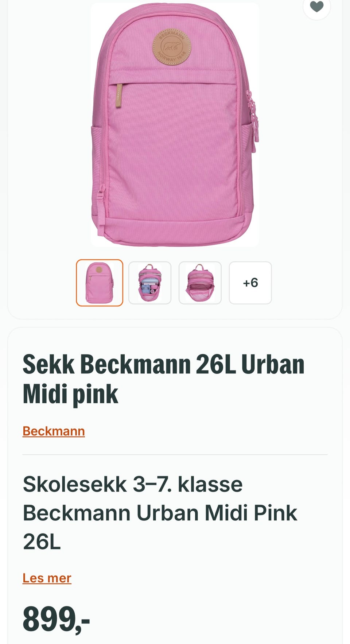View the third thumbnail of the empty open backpack

[200, 283]
